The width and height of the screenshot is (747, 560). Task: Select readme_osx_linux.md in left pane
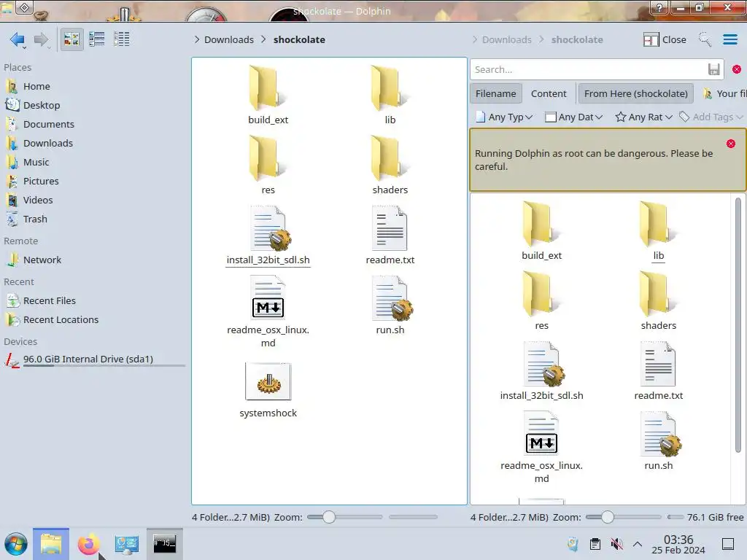[x=268, y=312]
